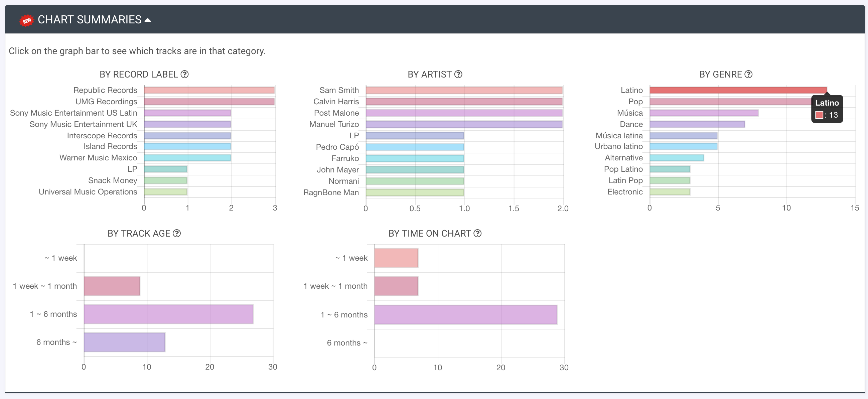Click the 6 months ~ track age bar
The image size is (868, 399).
pos(124,342)
